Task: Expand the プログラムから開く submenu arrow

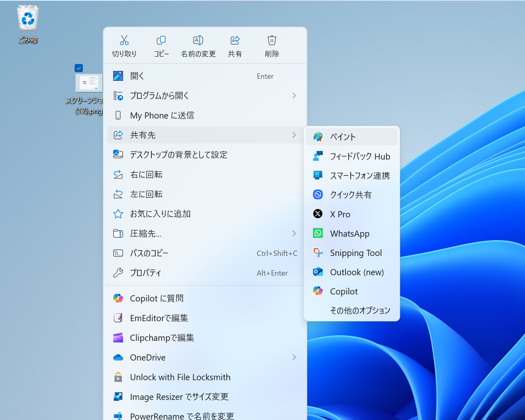Action: [294, 96]
